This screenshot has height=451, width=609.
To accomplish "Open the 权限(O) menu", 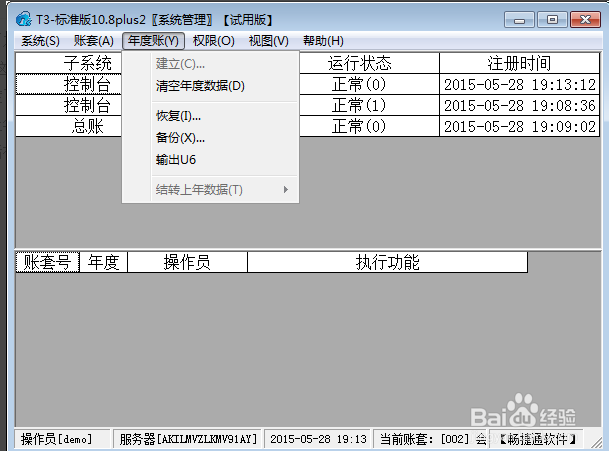I will [213, 41].
